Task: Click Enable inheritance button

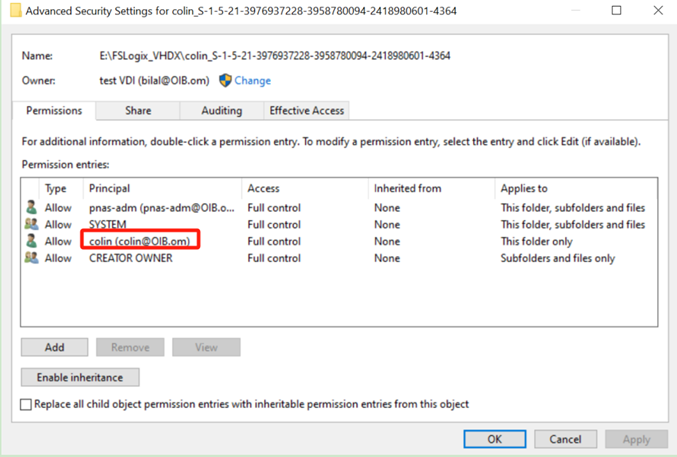Action: (80, 378)
